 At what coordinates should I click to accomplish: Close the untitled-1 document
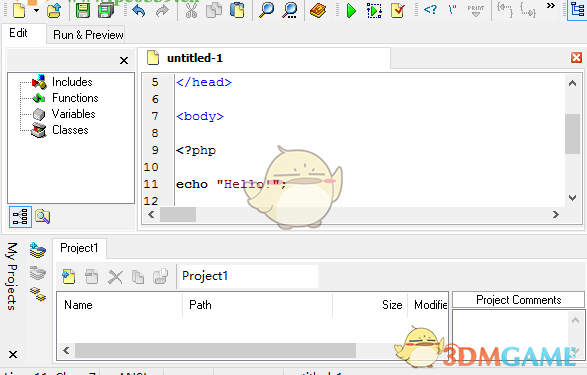tap(577, 58)
